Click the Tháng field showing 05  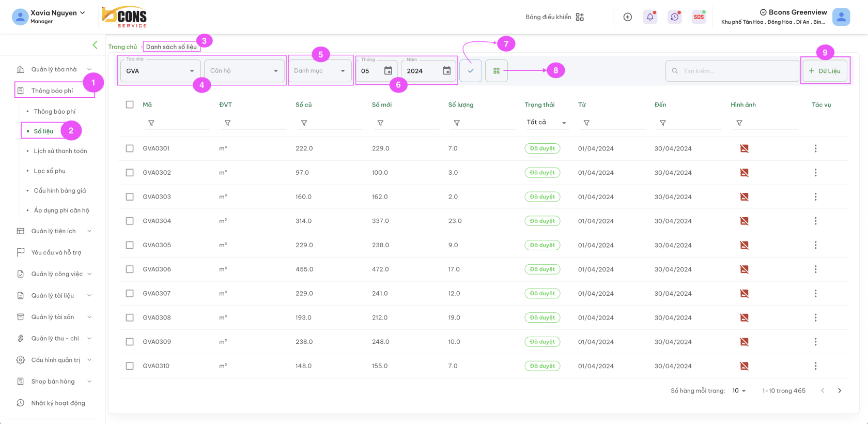click(377, 71)
